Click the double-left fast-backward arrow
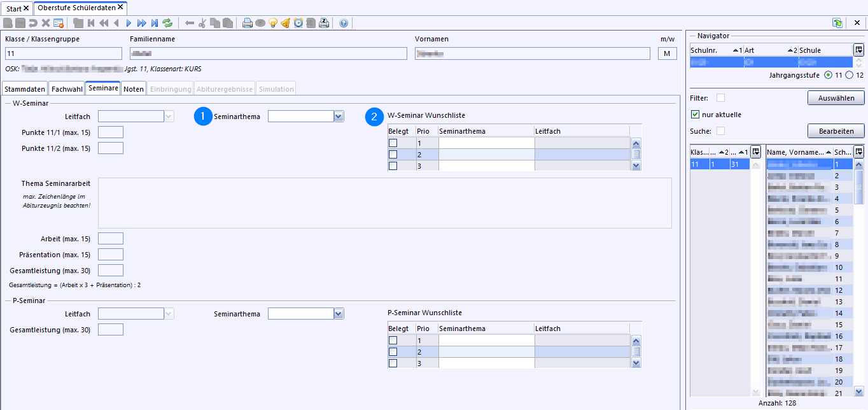This screenshot has height=410, width=868. tap(104, 23)
